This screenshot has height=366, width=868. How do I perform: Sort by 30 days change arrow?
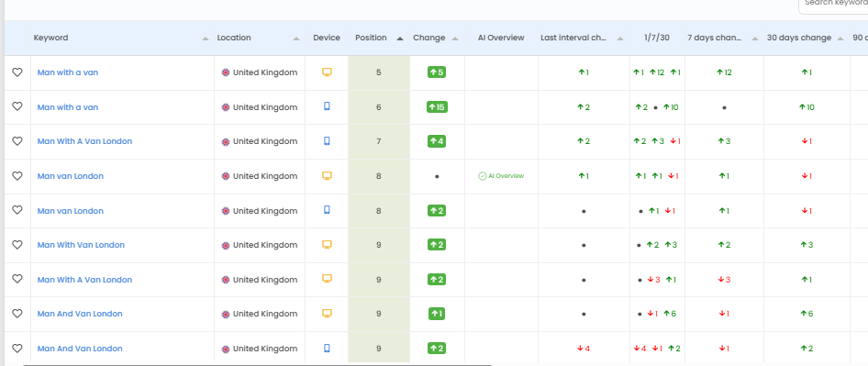pyautogui.click(x=840, y=39)
